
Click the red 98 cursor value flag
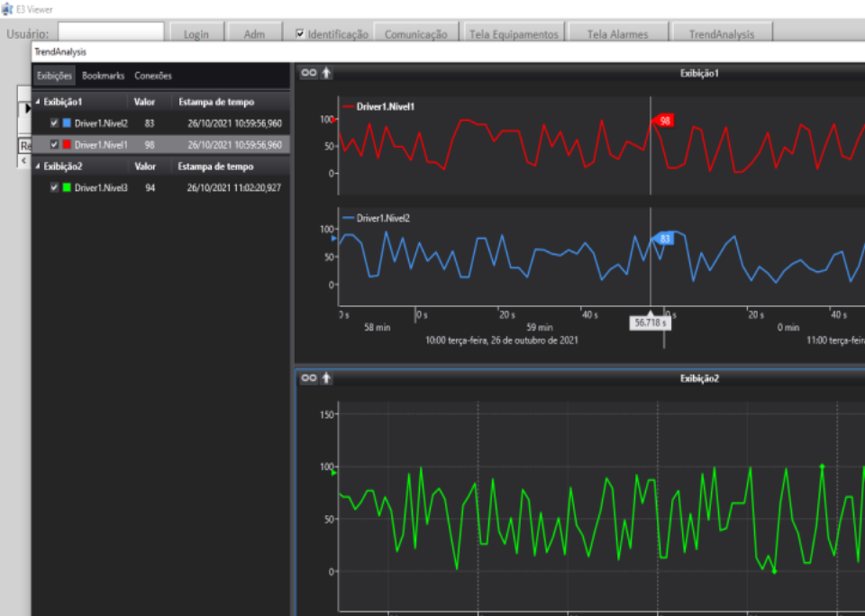pos(663,121)
